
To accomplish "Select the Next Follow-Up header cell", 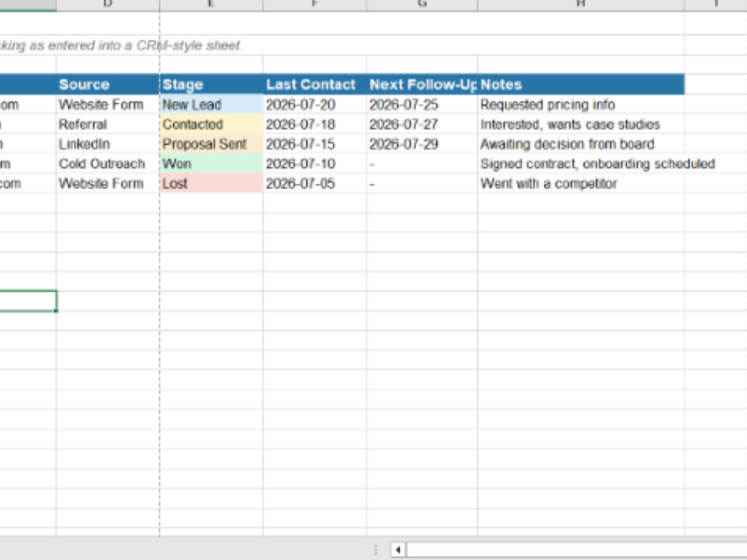I will click(x=422, y=84).
